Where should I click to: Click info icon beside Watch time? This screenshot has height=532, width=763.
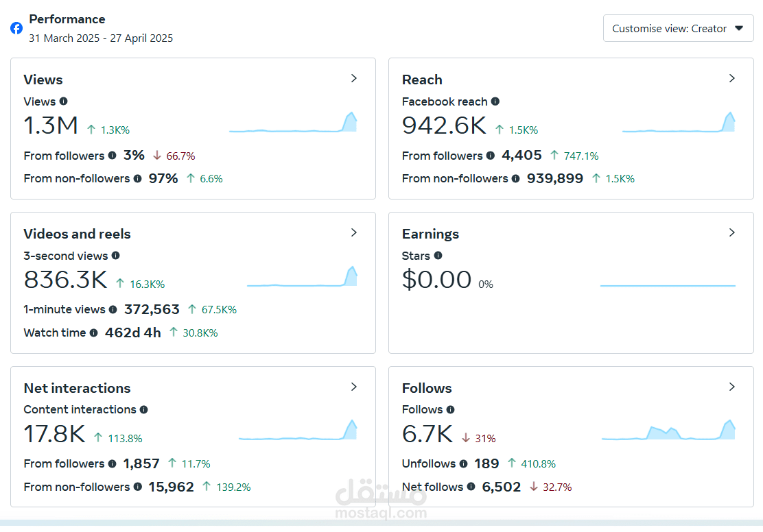point(93,332)
